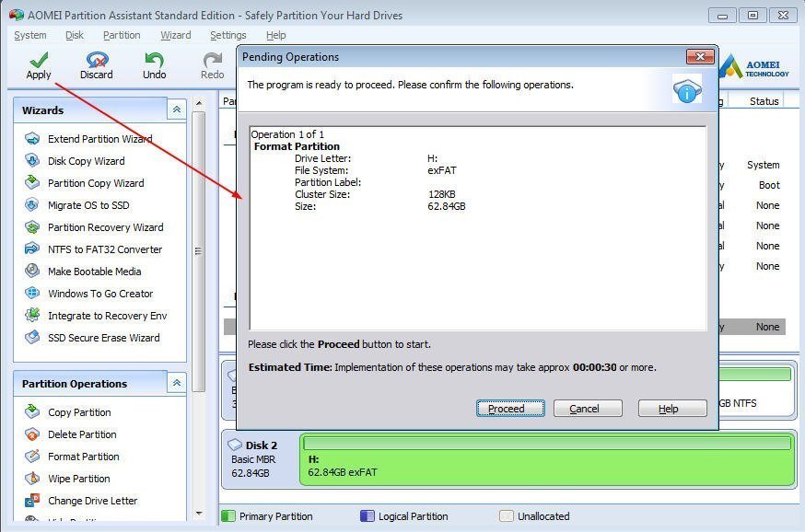Click 'Operation 1 of 1' text

[x=287, y=134]
